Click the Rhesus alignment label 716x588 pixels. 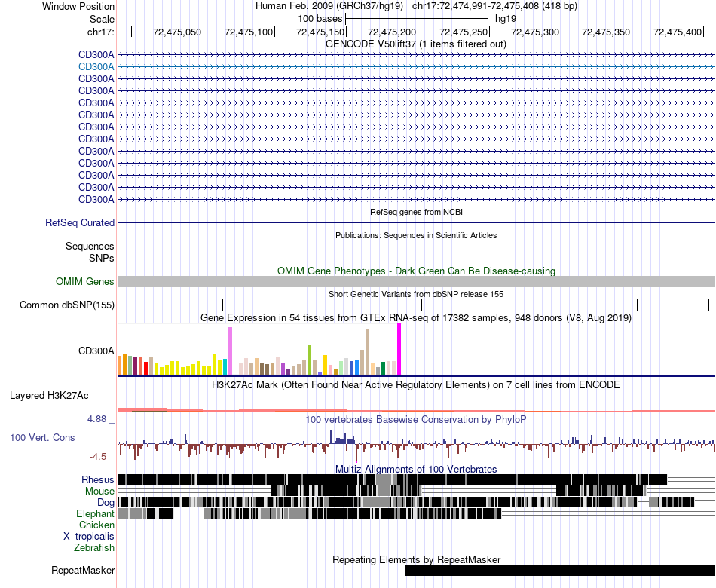click(98, 479)
